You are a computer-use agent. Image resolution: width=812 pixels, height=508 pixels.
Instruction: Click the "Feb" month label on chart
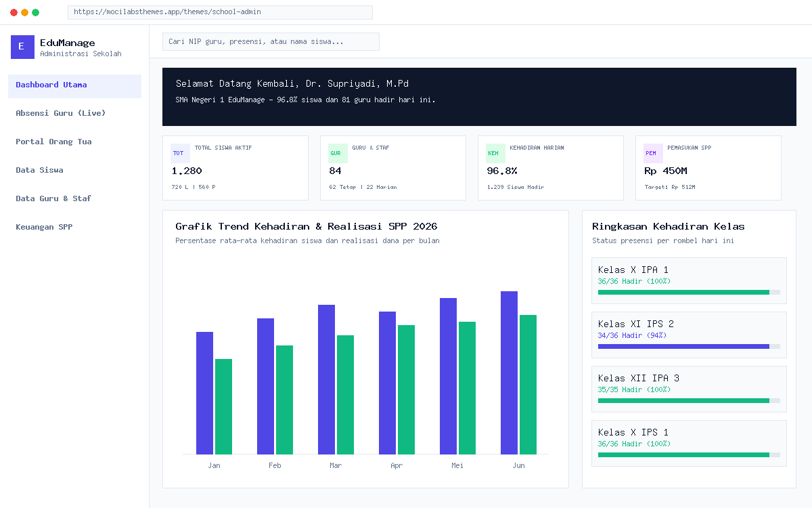coord(275,465)
